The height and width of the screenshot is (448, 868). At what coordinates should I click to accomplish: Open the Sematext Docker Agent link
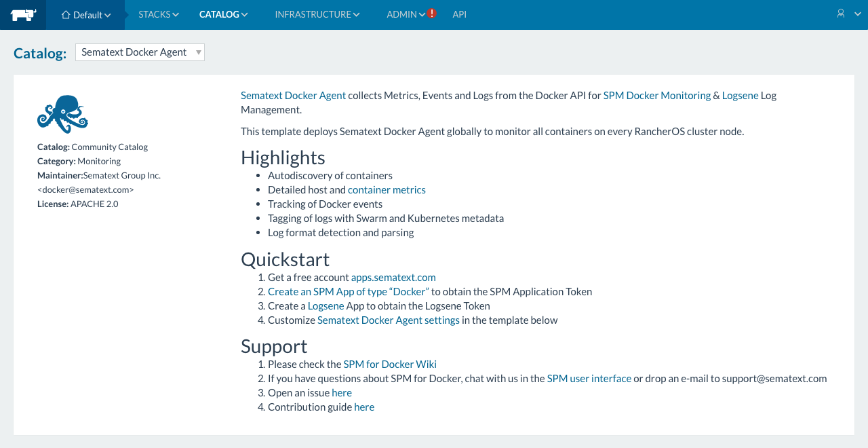point(293,96)
